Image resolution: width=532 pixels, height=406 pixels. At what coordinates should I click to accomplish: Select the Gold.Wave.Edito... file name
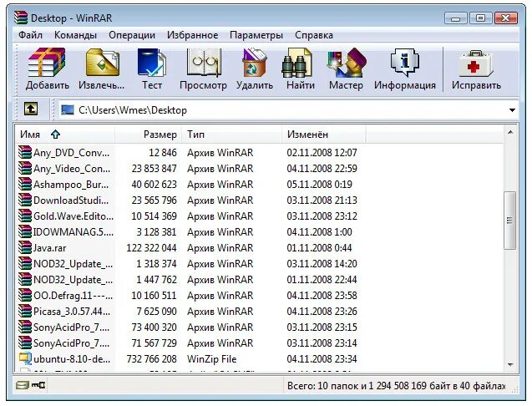pos(73,216)
